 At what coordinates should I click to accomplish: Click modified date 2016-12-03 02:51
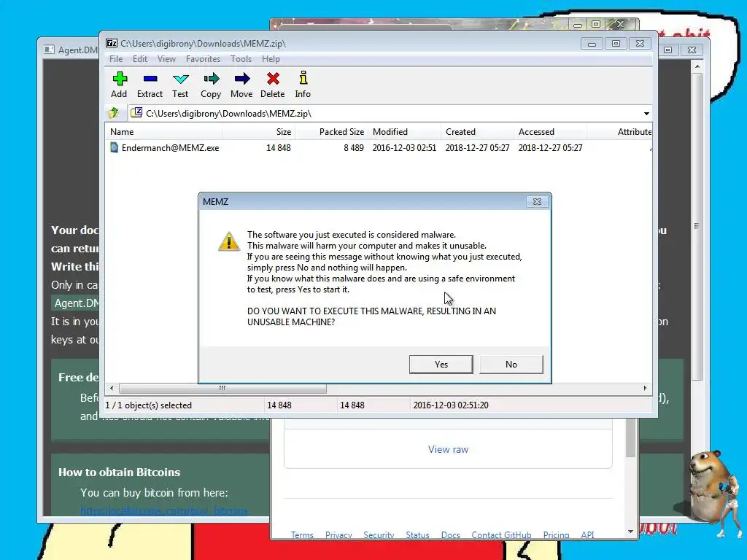(x=404, y=147)
